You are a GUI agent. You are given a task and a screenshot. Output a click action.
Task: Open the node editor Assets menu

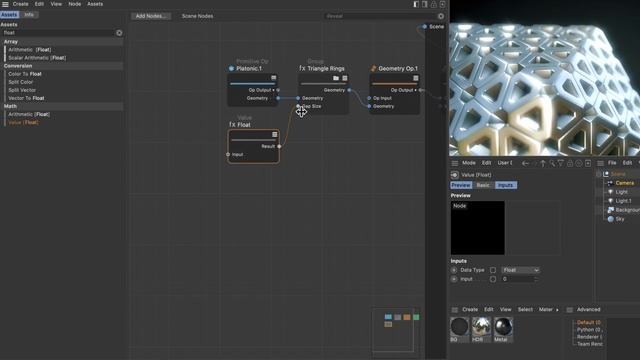tap(95, 4)
